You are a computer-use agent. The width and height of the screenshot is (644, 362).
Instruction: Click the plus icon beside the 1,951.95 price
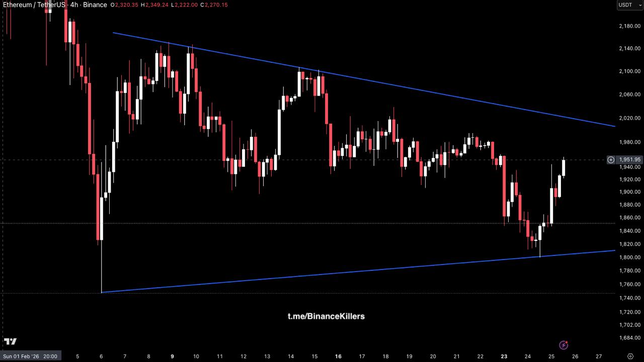click(x=611, y=160)
